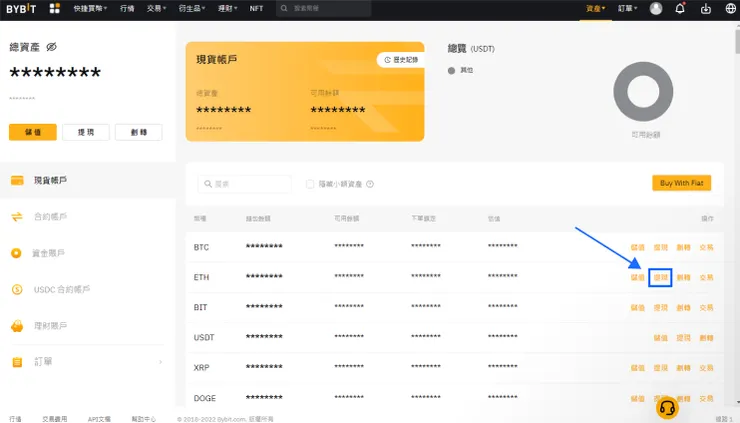Open NFT in the top navigation
The image size is (740, 423).
256,8
